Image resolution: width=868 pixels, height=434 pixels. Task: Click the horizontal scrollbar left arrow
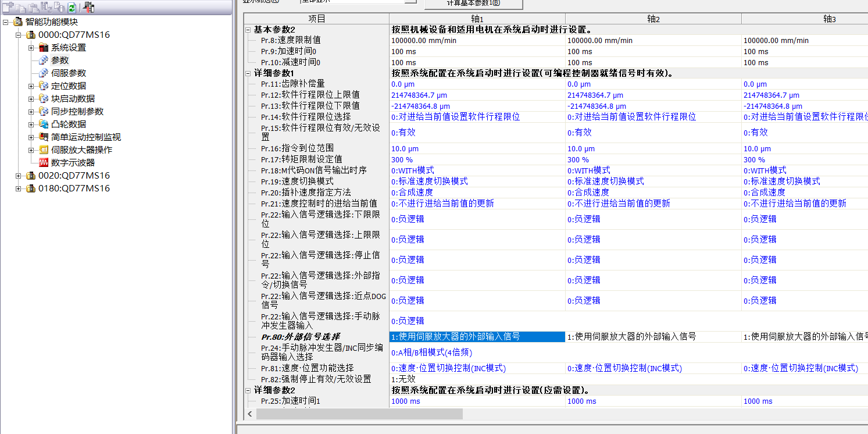pos(251,414)
